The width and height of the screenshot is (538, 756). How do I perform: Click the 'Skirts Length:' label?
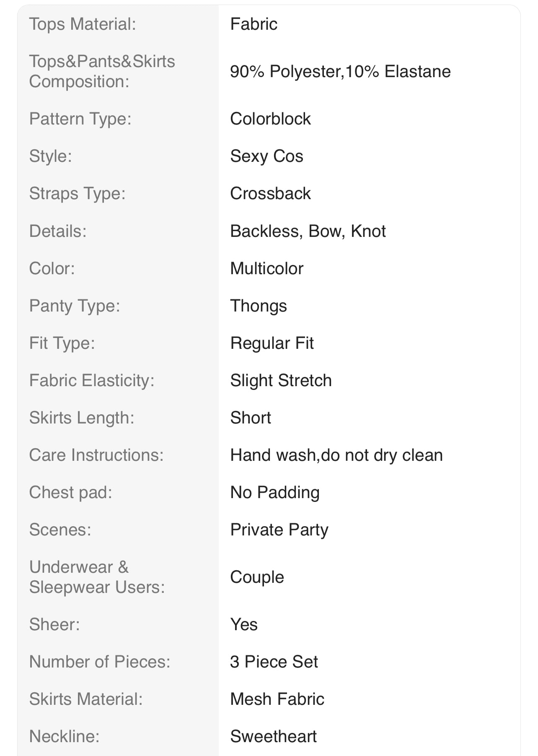point(82,418)
